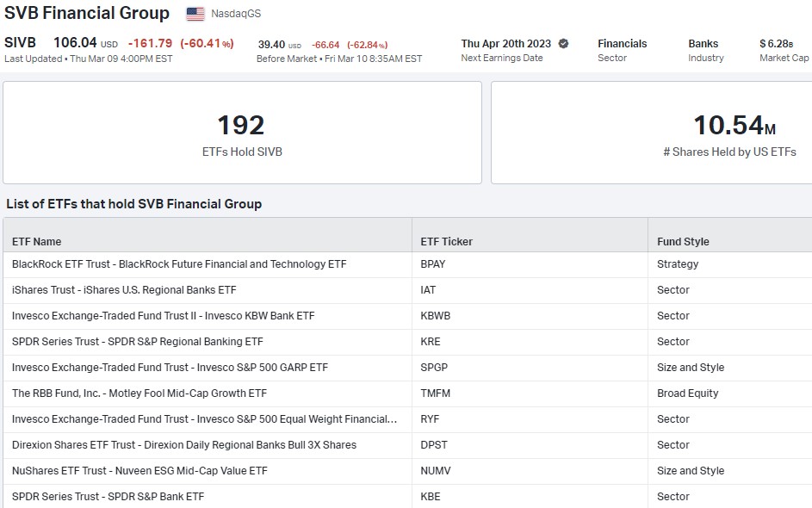Open Motley Fool Mid-Cap Growth ETF

pyautogui.click(x=139, y=393)
